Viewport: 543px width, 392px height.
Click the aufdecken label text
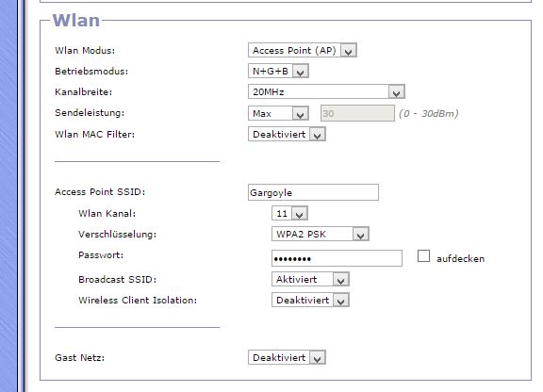460,259
